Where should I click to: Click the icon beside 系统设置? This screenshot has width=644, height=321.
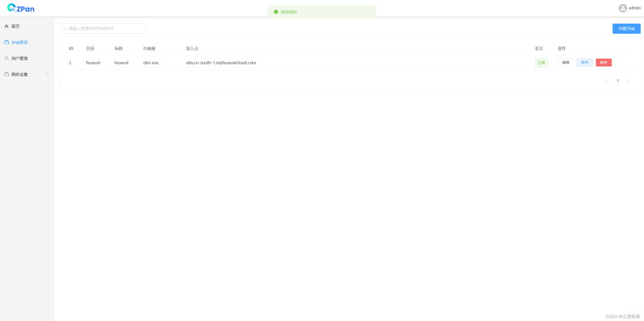coord(7,75)
